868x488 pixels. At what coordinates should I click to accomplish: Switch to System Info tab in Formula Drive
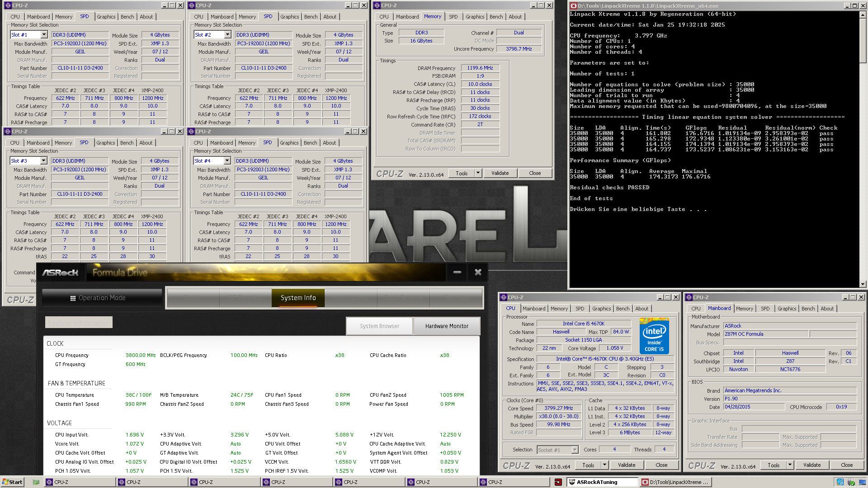(x=298, y=298)
